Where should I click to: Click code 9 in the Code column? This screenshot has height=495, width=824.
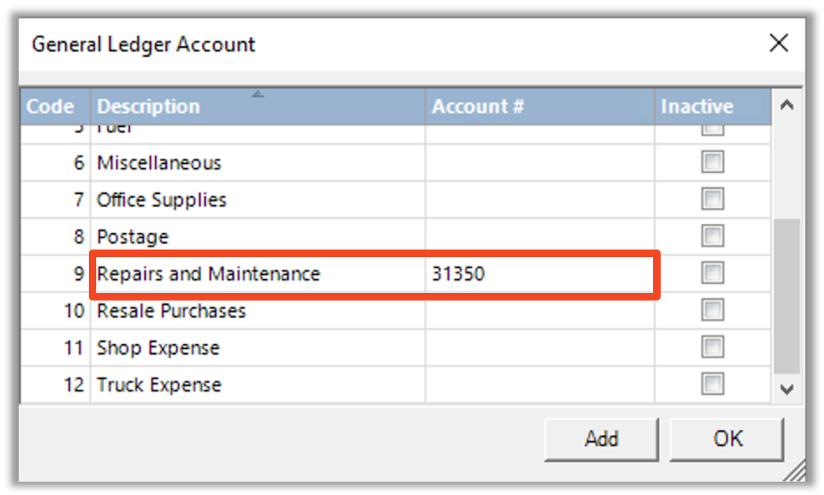78,274
